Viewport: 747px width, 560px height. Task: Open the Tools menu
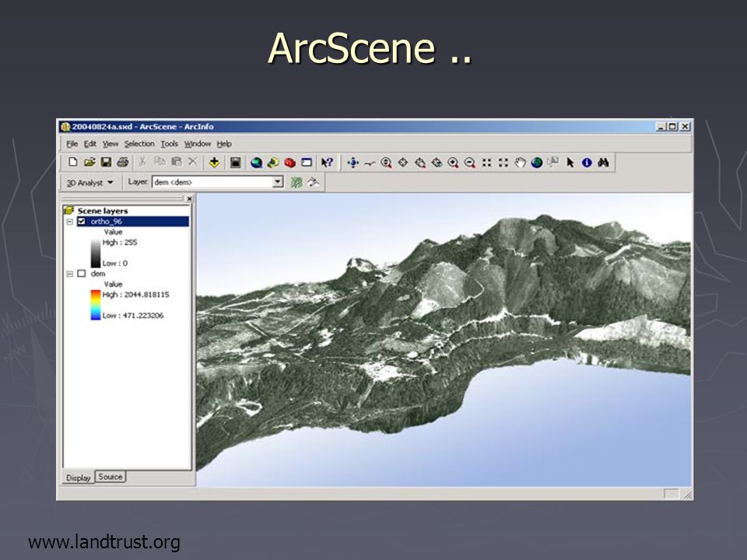point(169,144)
